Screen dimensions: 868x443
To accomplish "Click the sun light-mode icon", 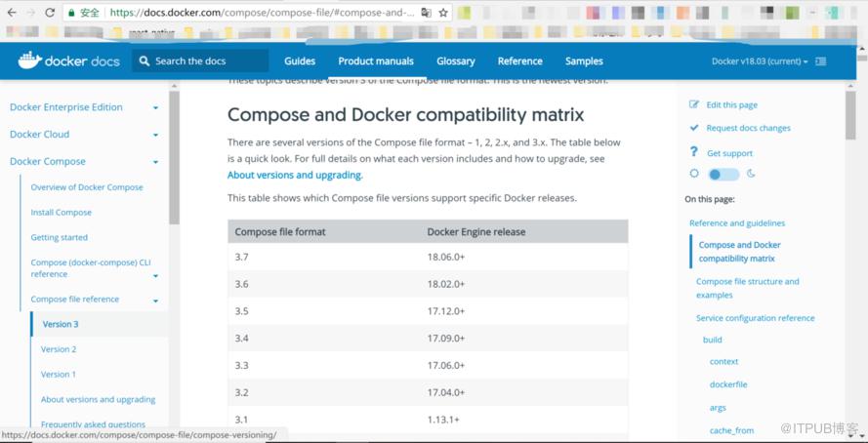I will pos(694,174).
